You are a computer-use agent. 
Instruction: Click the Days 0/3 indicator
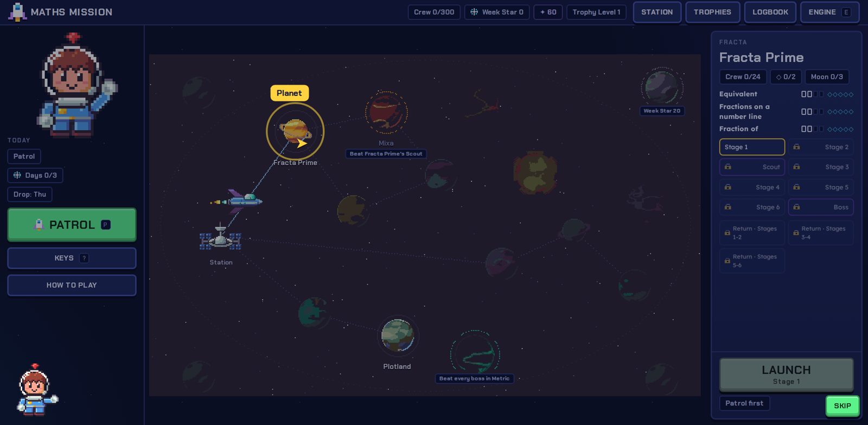(x=35, y=175)
